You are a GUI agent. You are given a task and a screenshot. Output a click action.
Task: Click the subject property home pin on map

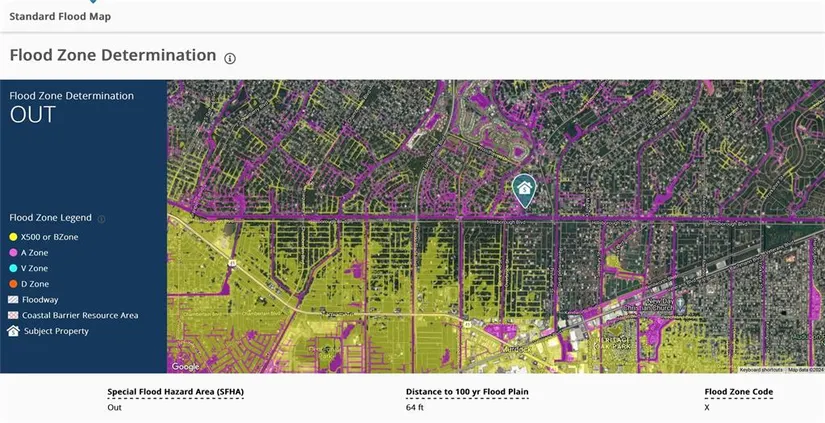tap(523, 188)
